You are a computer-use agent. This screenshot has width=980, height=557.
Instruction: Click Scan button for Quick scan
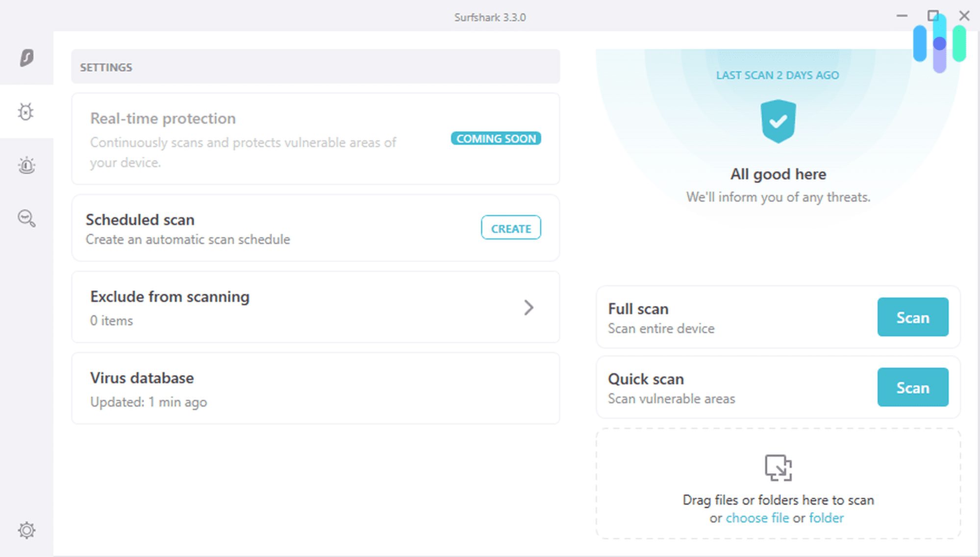[x=913, y=387]
